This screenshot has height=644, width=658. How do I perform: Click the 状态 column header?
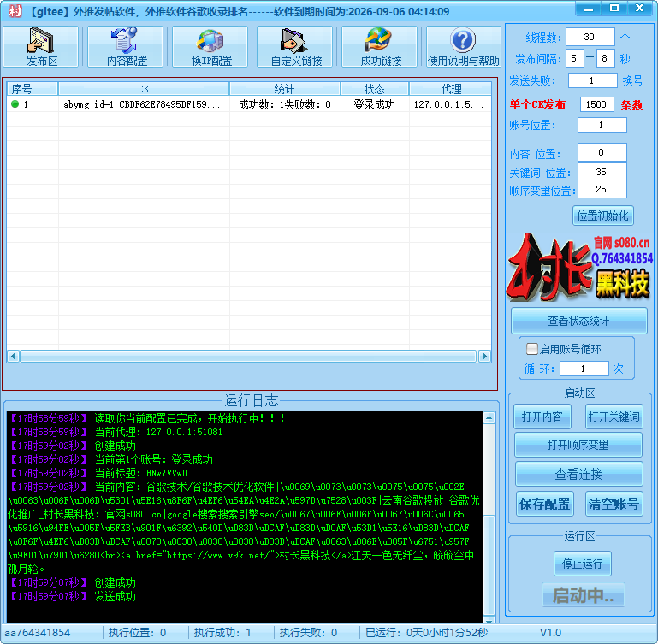point(375,89)
